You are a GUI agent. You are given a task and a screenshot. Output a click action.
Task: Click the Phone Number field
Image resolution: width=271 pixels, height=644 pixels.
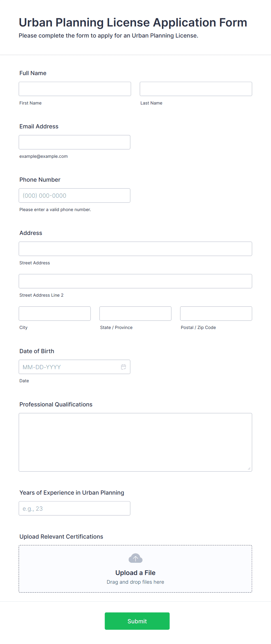[x=75, y=195]
